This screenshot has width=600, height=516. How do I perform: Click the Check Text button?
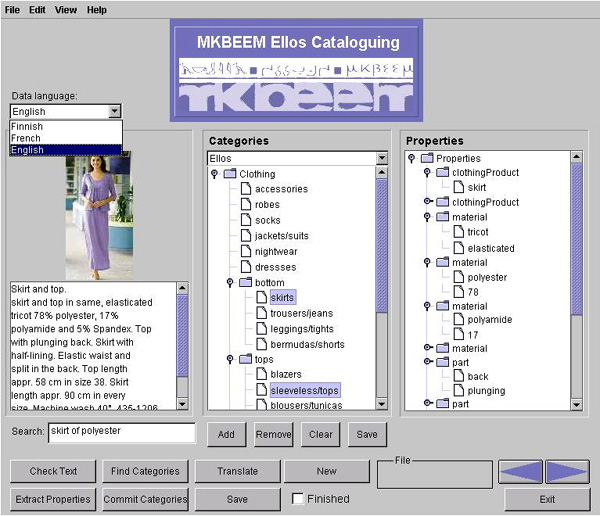[53, 471]
